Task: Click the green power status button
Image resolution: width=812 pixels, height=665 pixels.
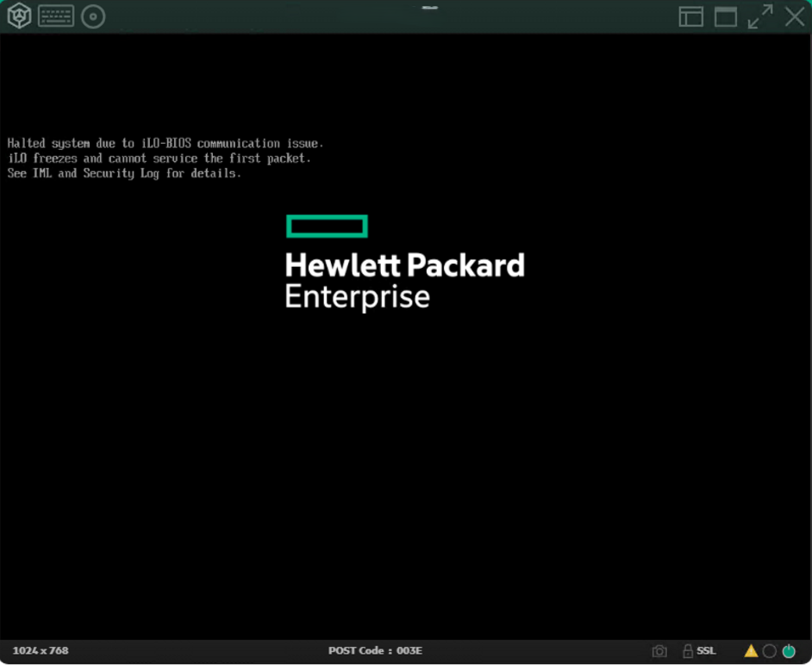Action: tap(789, 651)
